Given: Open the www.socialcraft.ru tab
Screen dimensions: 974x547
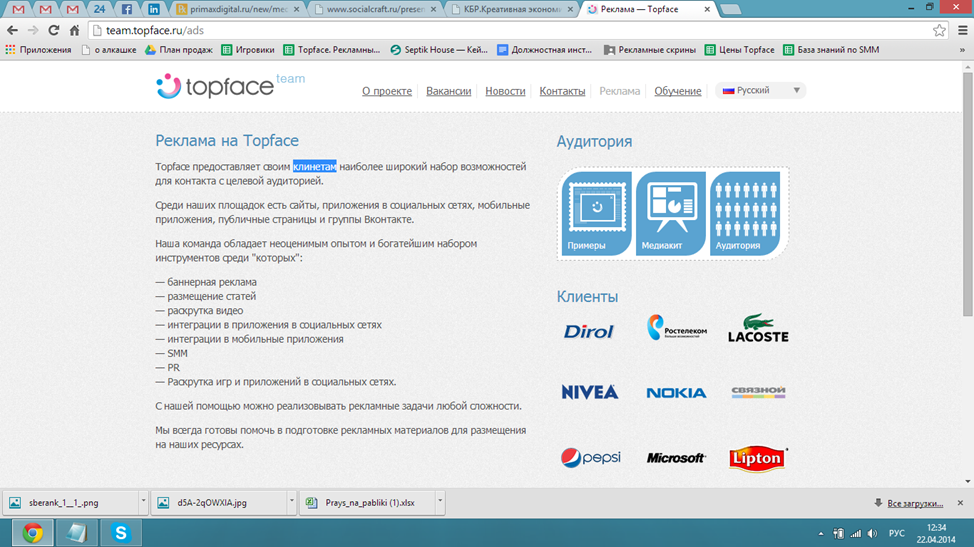Looking at the screenshot, I should [374, 9].
